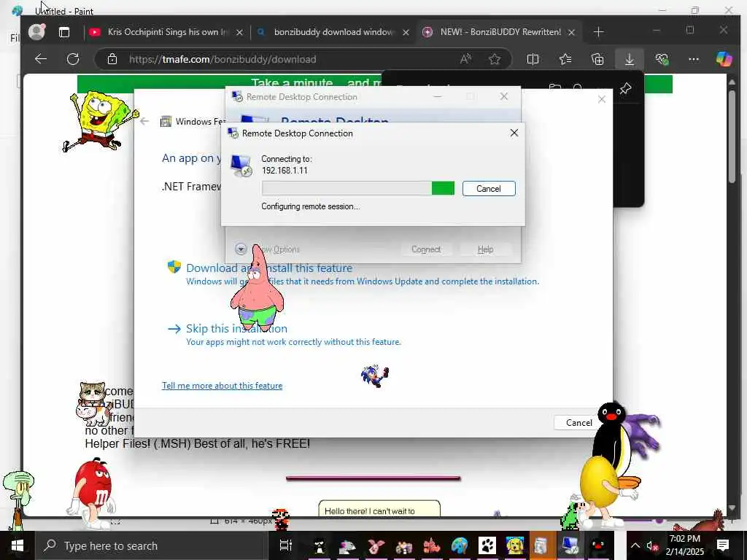The height and width of the screenshot is (560, 747).
Task: Open the Pingu taskbar icon
Action: [597, 545]
